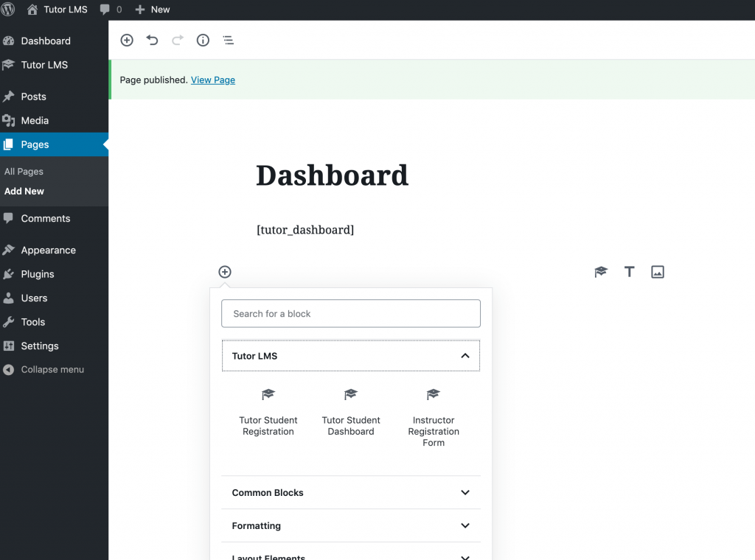Insert the Tutor Student Registration block
Viewport: 755px width, 560px height.
[268, 413]
